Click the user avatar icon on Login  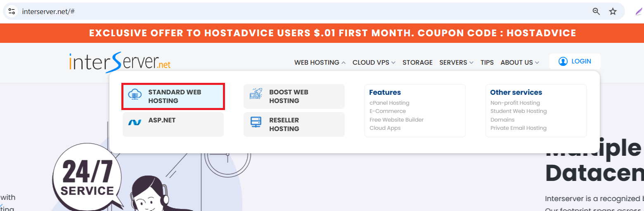tap(563, 61)
